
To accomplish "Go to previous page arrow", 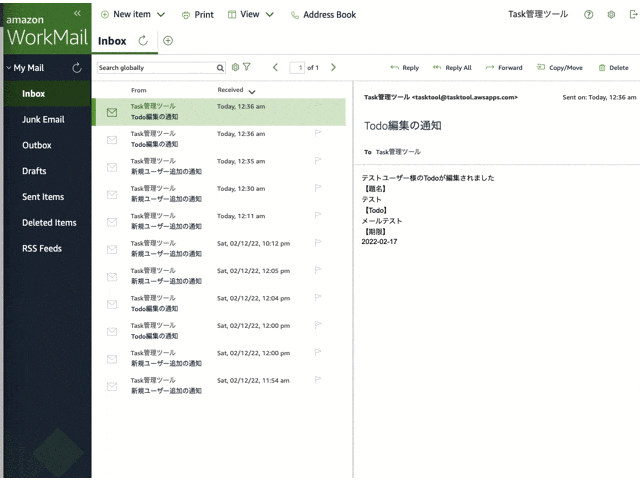I will [x=275, y=67].
